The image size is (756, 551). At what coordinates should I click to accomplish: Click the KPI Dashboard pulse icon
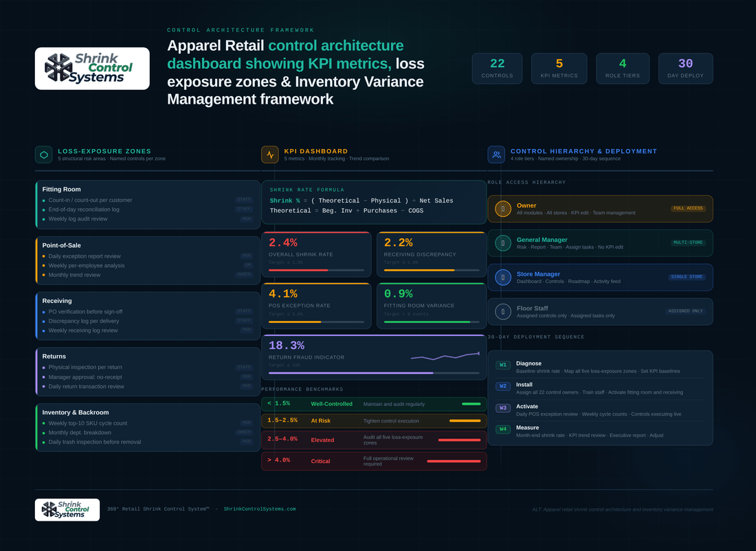tap(270, 155)
